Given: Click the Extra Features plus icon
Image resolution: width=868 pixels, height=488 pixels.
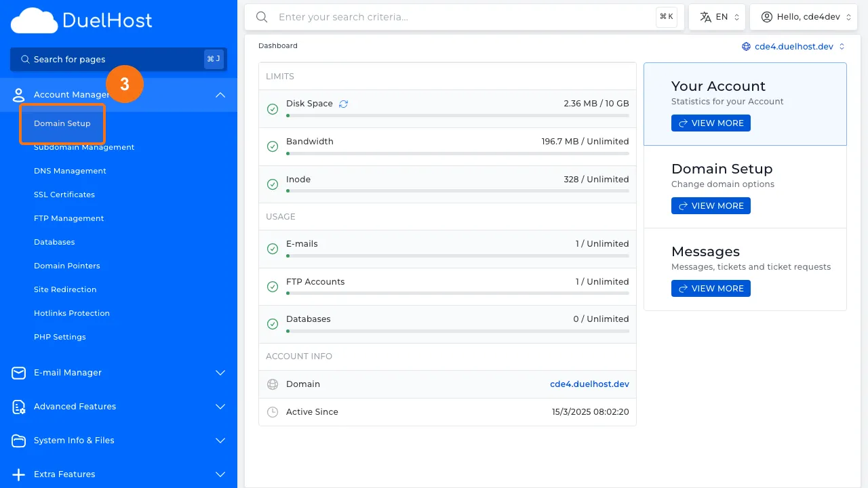Looking at the screenshot, I should click(19, 474).
